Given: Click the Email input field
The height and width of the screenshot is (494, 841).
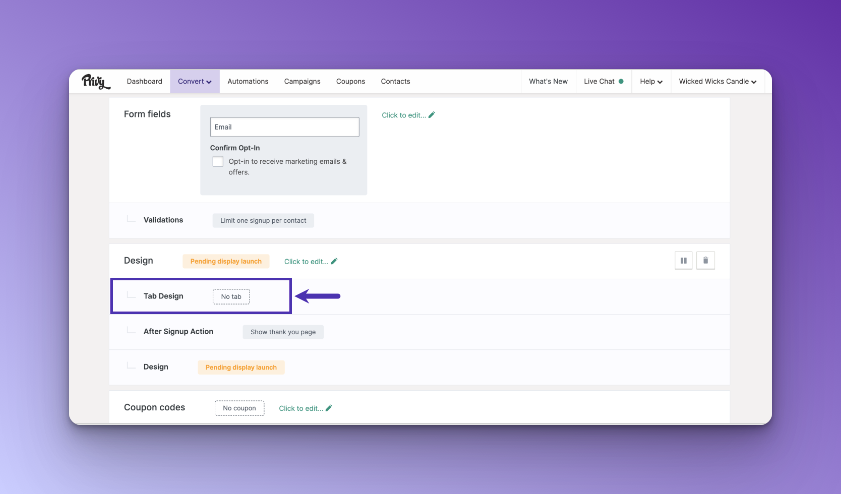Looking at the screenshot, I should [x=285, y=127].
